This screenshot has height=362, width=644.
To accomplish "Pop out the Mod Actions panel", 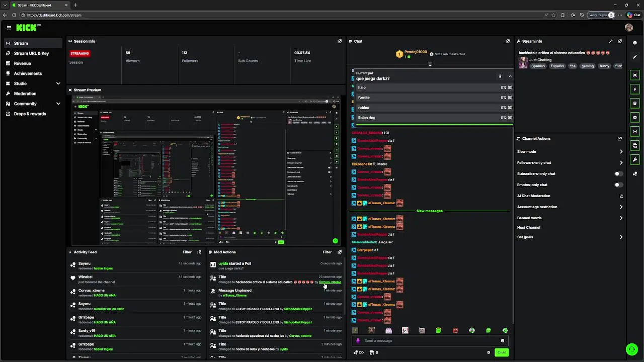I will click(340, 252).
